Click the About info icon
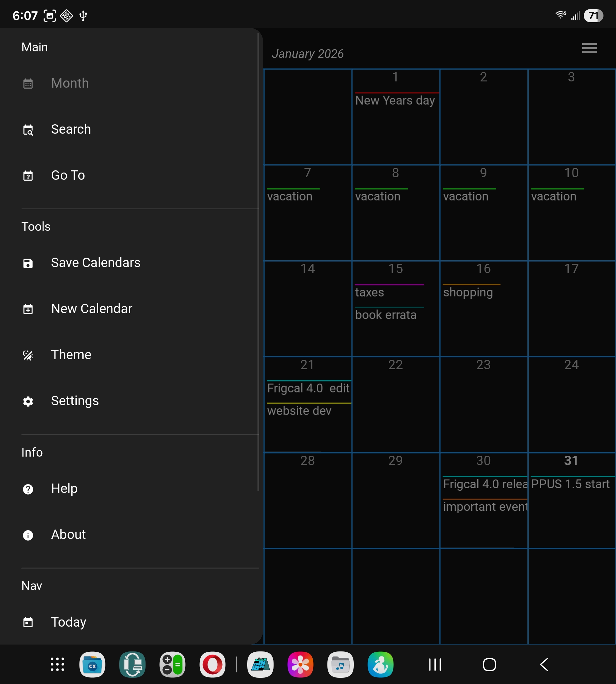This screenshot has width=616, height=684. (28, 535)
